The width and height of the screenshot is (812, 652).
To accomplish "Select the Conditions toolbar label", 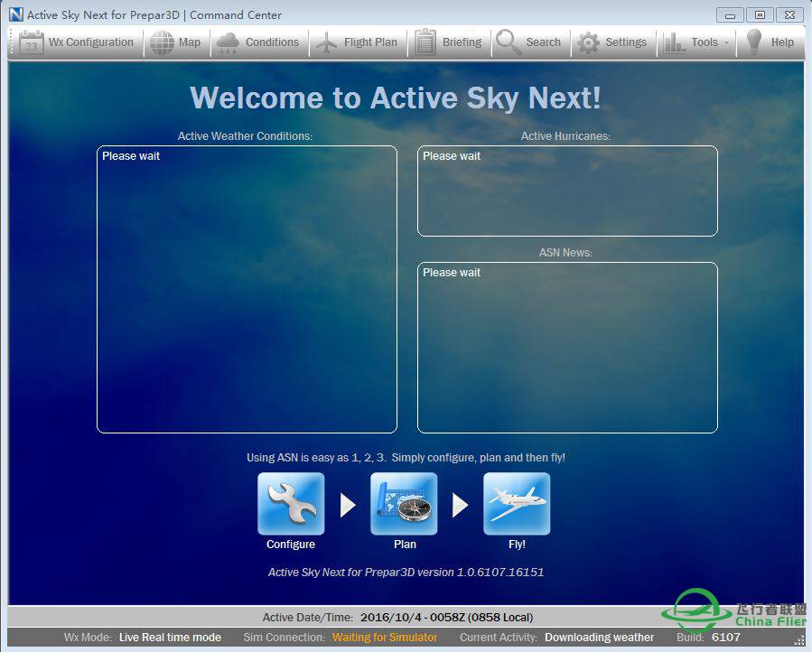I will 272,42.
